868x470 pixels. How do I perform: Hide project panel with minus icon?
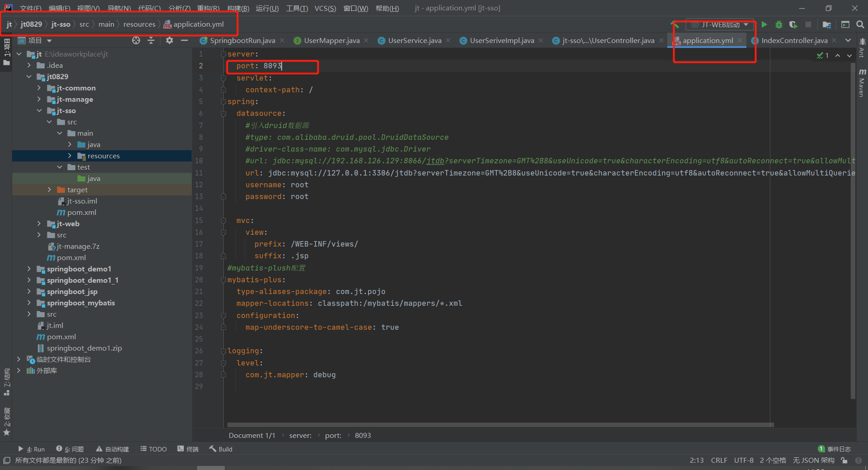184,40
